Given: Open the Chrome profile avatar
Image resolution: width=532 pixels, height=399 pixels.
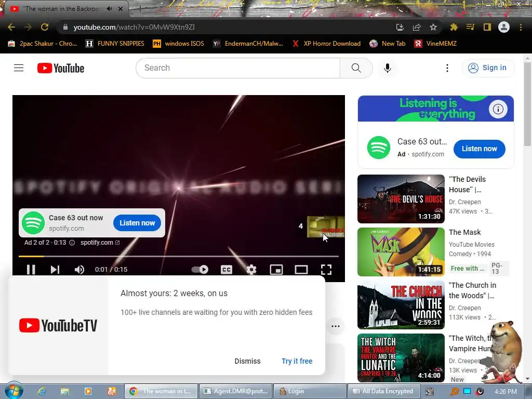Looking at the screenshot, I should tap(504, 27).
